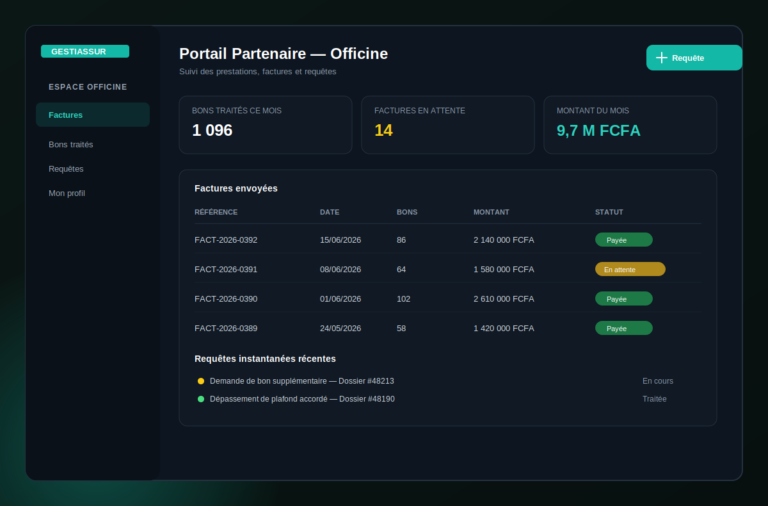Click amount 1 580 000 FCFA
The image size is (768, 506).
tap(504, 269)
